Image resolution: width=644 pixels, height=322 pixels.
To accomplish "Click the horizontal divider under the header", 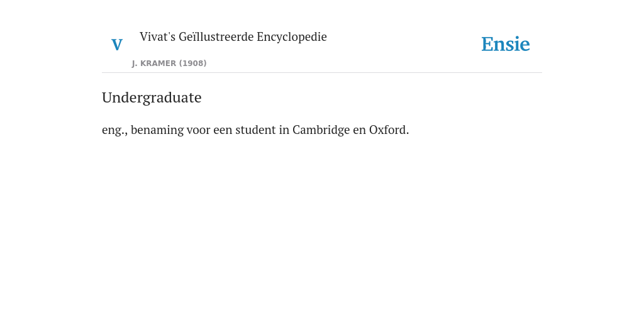I will [x=322, y=73].
